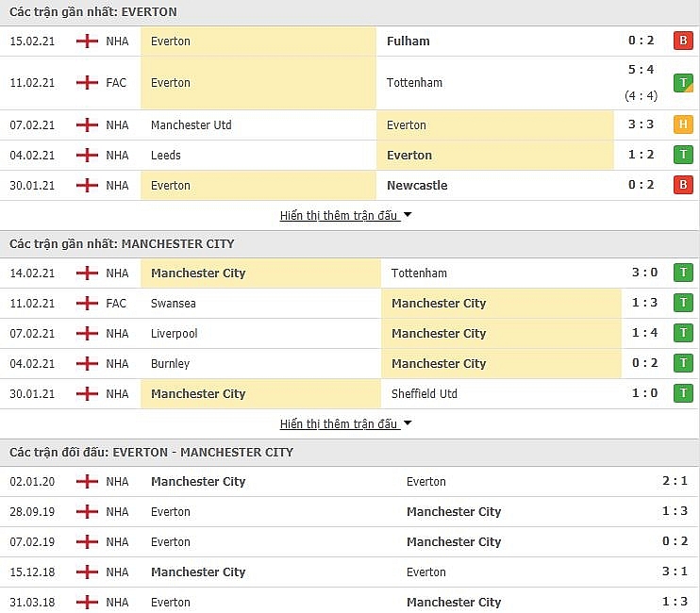Click the red B badge for Everton–Fulham
The height and width of the screenshot is (613, 700).
683,41
